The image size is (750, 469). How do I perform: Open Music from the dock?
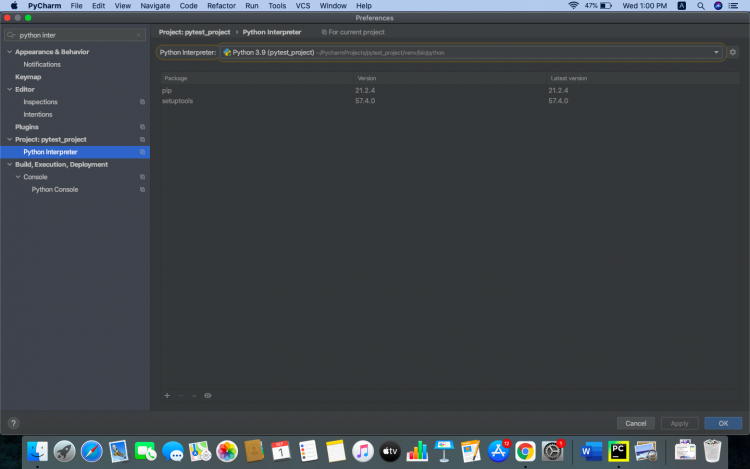click(x=363, y=451)
